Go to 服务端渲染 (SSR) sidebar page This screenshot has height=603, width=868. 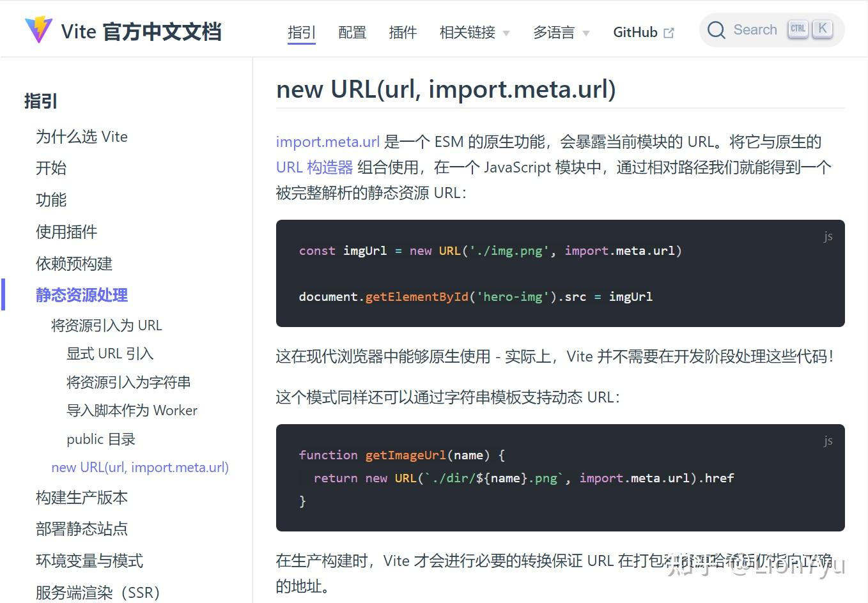click(98, 593)
